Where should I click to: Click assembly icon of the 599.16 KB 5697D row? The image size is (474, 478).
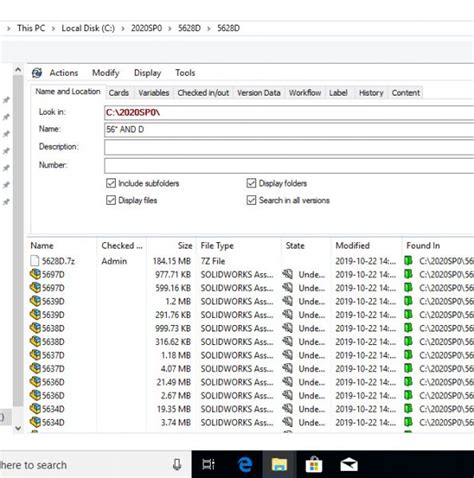point(35,288)
